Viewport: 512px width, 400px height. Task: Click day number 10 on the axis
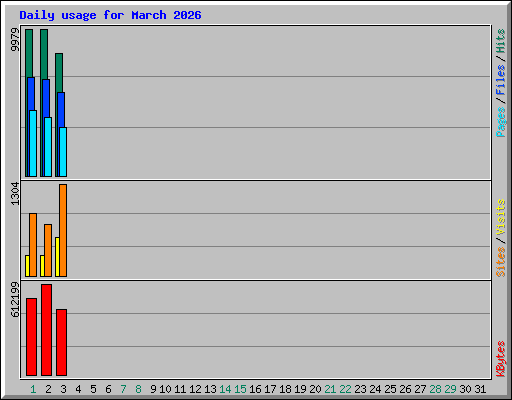point(165,389)
